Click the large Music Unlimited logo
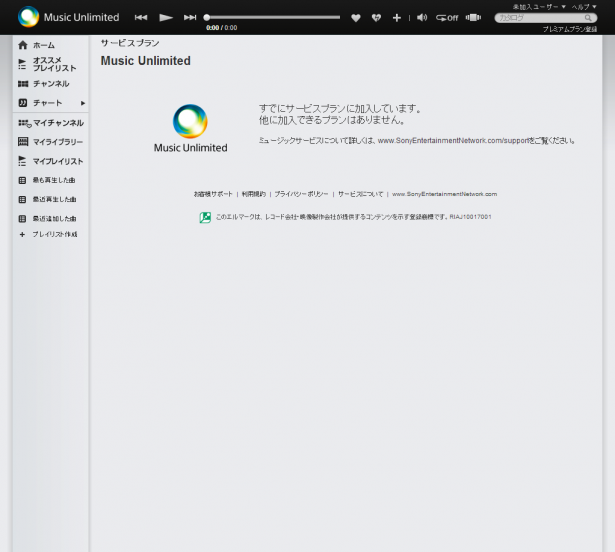 pos(190,129)
